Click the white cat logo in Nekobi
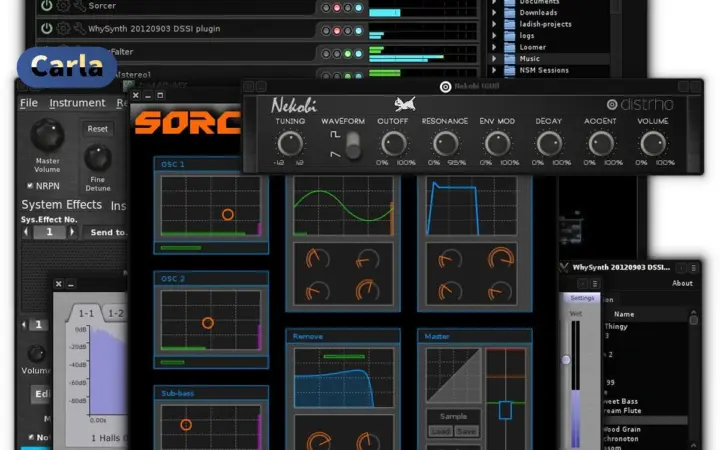The width and height of the screenshot is (720, 450). pyautogui.click(x=405, y=104)
